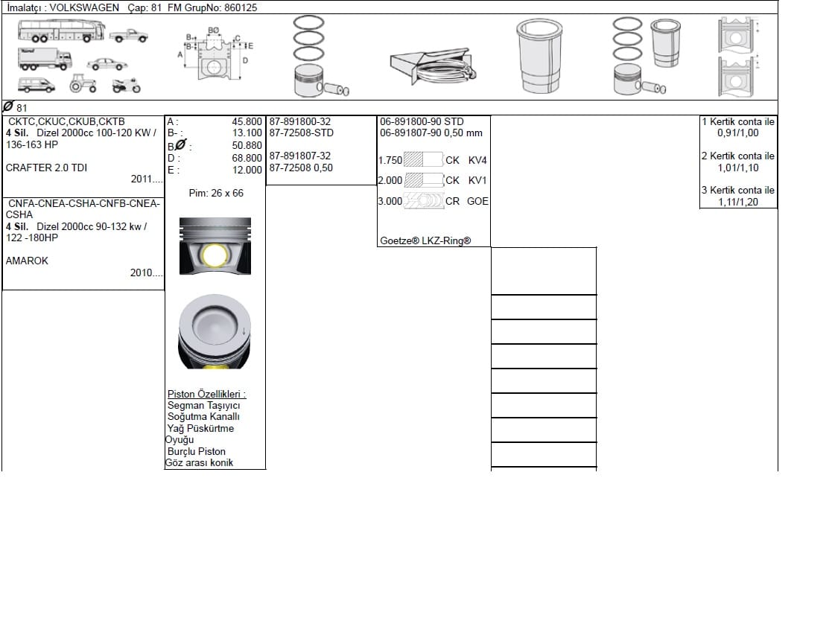Click the box truck vehicle icon
The height and width of the screenshot is (644, 832).
(x=45, y=59)
